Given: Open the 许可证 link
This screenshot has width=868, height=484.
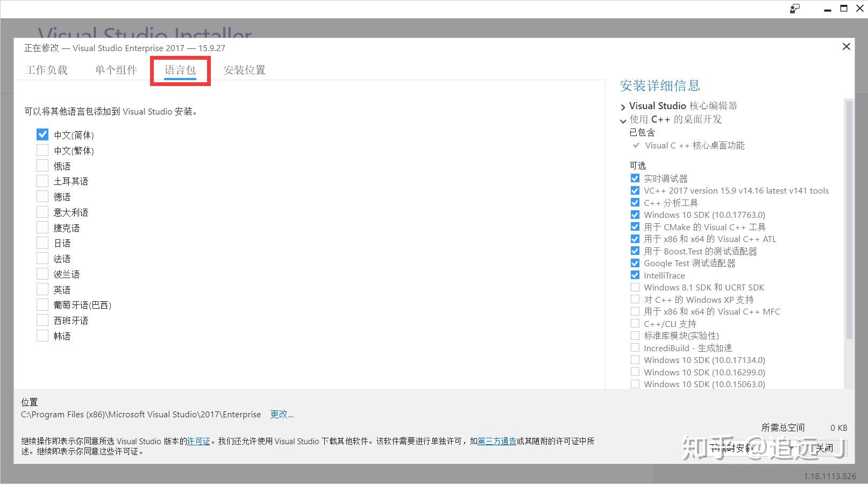Looking at the screenshot, I should coord(198,441).
